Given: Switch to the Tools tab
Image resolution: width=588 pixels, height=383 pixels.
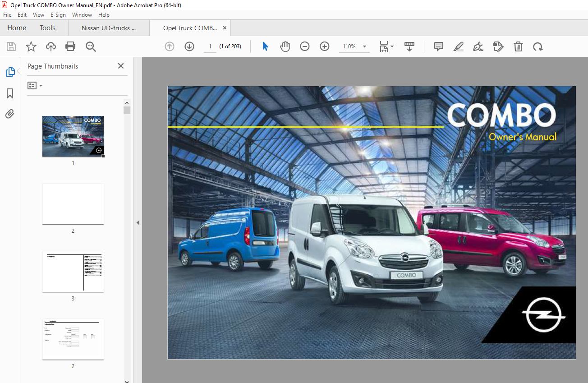Looking at the screenshot, I should (47, 28).
